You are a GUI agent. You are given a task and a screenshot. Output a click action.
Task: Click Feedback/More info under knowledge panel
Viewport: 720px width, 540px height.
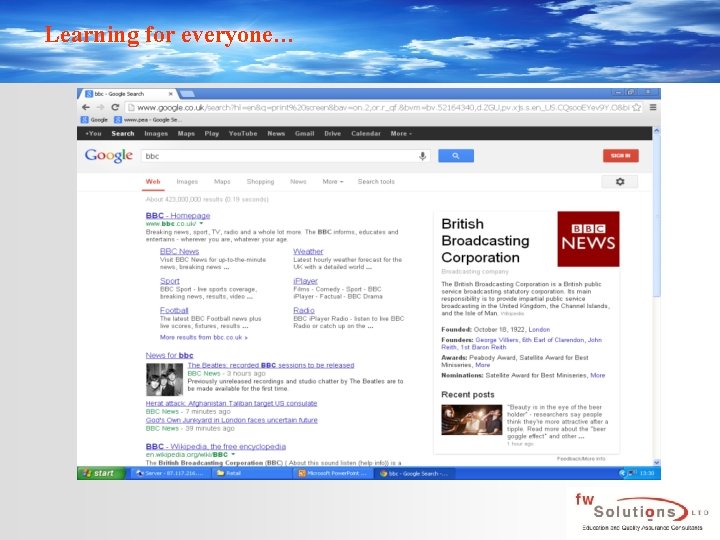(581, 459)
